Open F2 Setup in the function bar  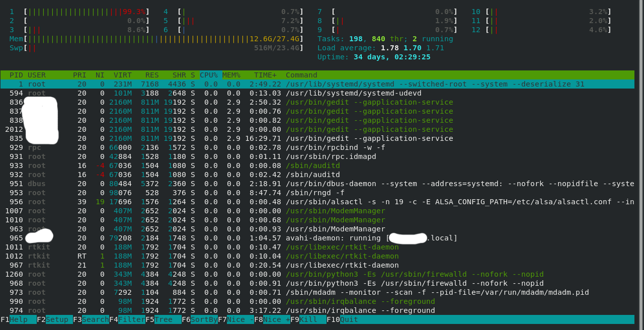click(x=55, y=319)
